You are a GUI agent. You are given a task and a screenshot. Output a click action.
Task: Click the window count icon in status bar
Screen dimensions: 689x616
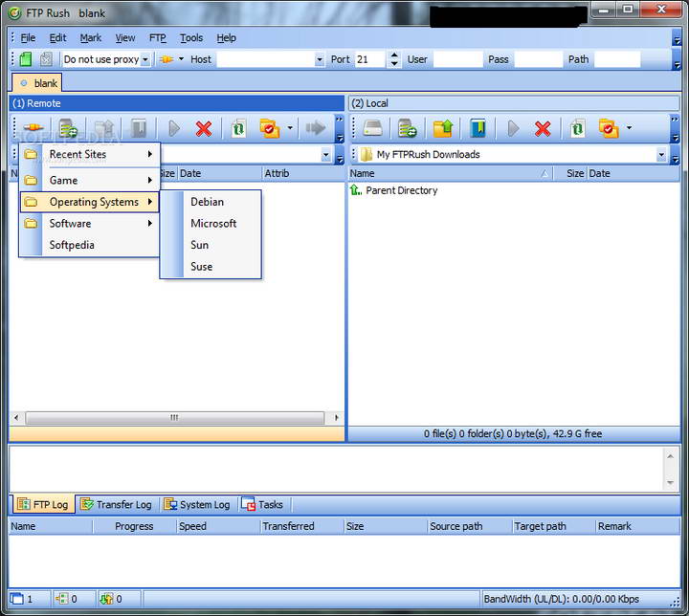click(x=17, y=599)
